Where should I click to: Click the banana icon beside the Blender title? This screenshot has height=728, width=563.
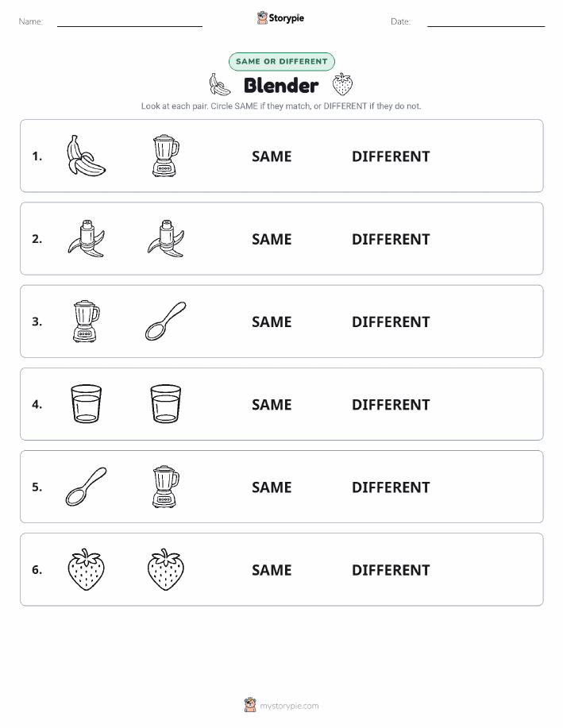click(x=220, y=84)
